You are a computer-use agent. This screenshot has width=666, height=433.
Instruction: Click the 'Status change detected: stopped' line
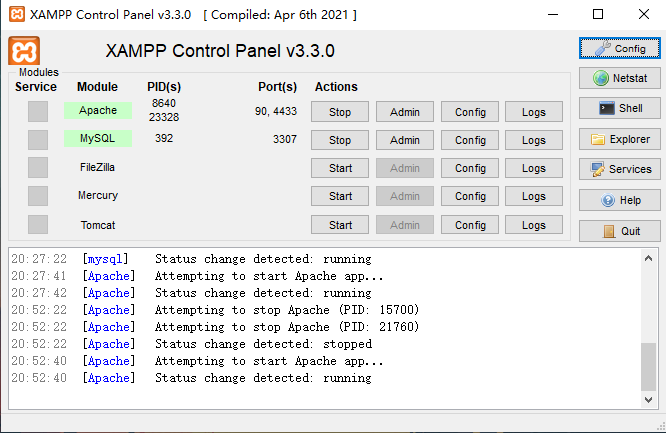(x=191, y=344)
